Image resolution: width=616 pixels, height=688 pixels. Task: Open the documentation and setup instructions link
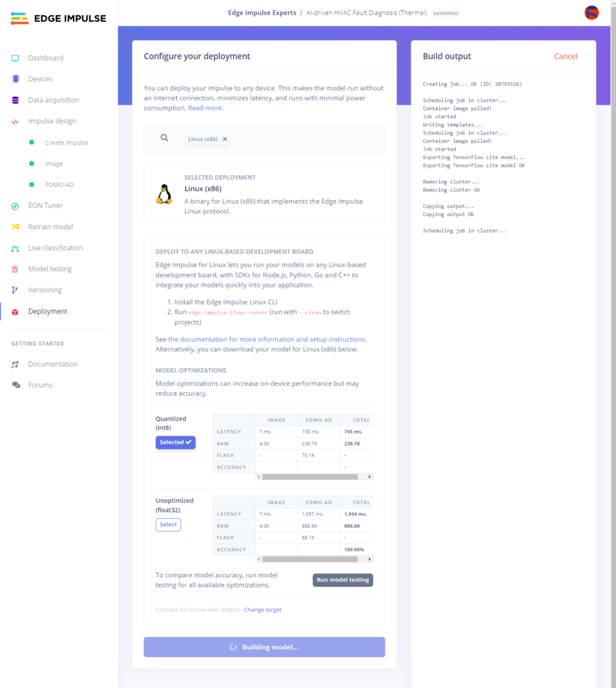[x=266, y=339]
